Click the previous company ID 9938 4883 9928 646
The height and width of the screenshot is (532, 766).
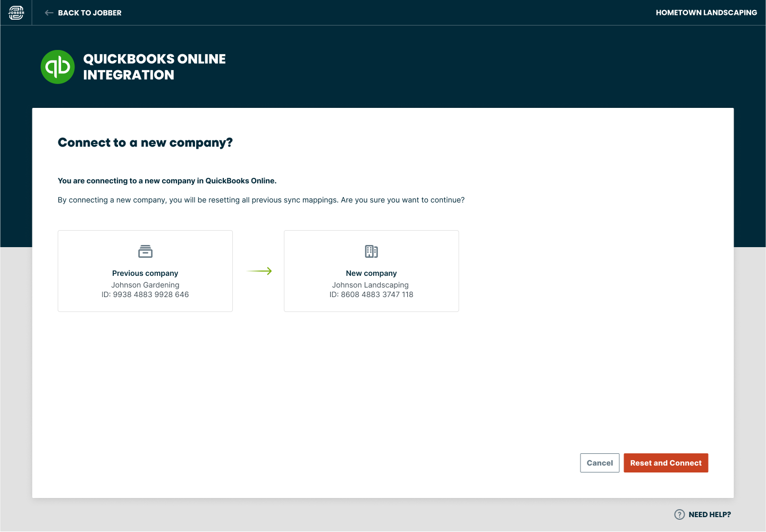point(145,294)
